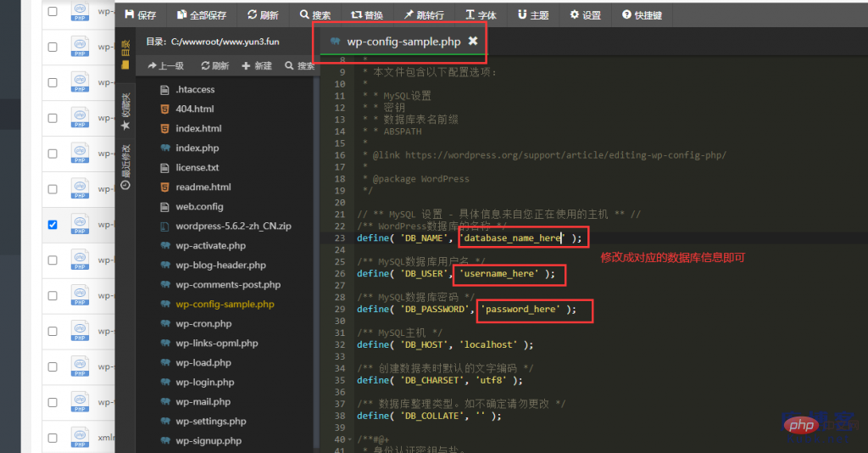Close the wp-config-sample.php tab
Screen dimensions: 868x453
tap(473, 41)
